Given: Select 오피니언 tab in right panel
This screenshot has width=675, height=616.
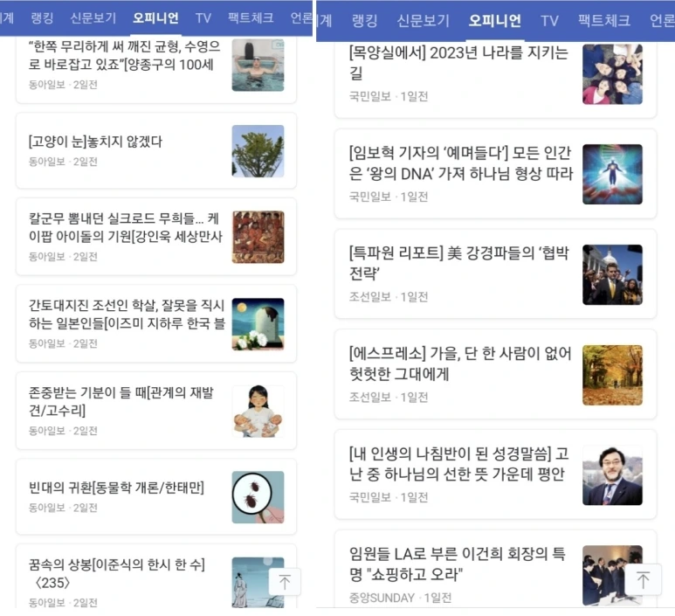Looking at the screenshot, I should pos(494,21).
